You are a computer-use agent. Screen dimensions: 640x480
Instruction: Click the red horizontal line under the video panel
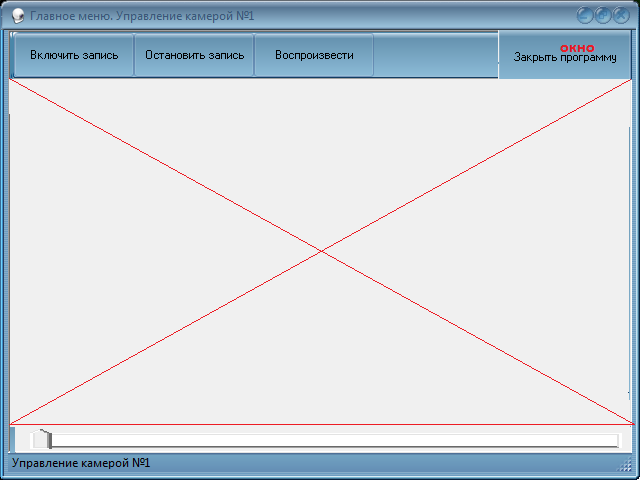click(320, 424)
